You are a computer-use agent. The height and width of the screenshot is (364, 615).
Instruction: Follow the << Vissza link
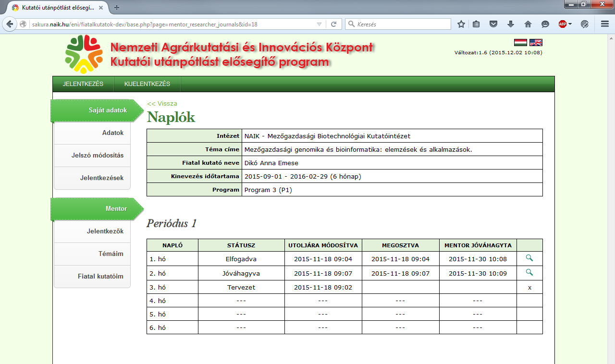tap(162, 103)
